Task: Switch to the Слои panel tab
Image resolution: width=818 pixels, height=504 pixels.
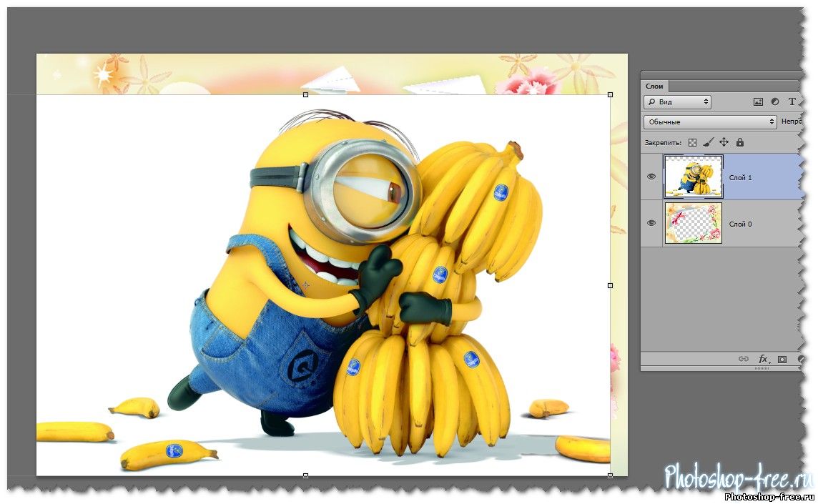Action: (x=654, y=86)
